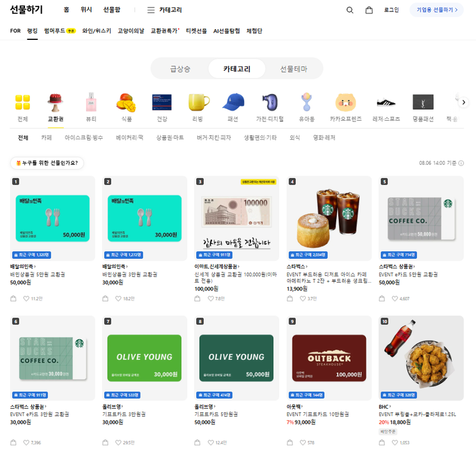Add BHC 뿌링클 item to bag
The height and width of the screenshot is (457, 476).
click(382, 443)
